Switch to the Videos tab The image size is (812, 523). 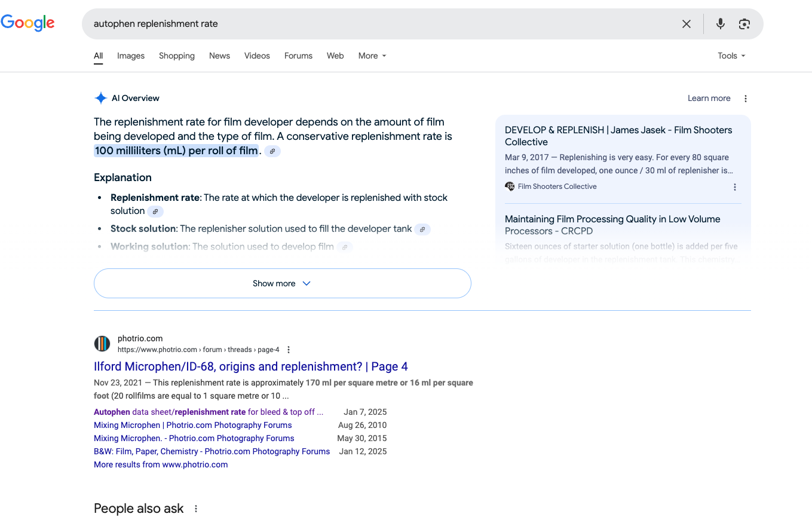[x=257, y=56]
